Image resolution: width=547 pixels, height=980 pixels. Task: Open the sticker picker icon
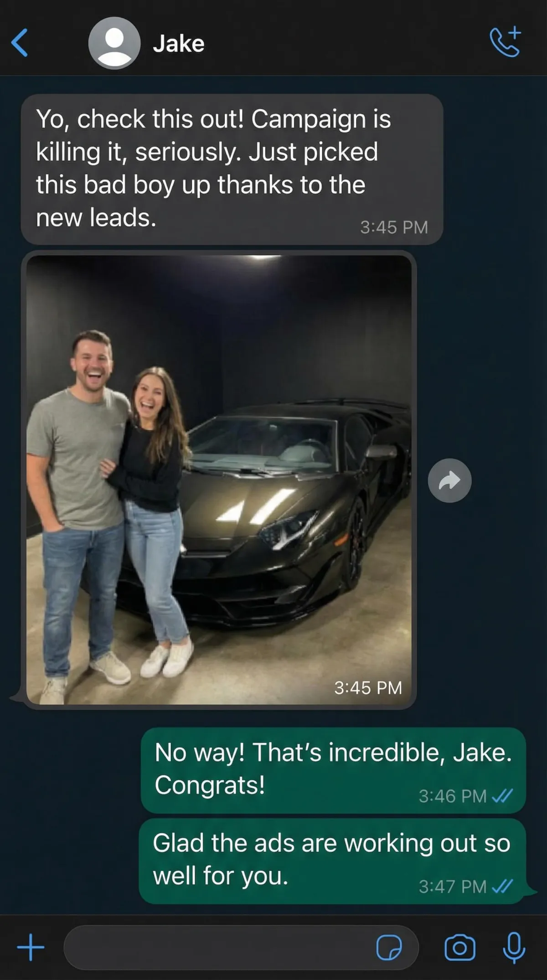click(x=389, y=948)
